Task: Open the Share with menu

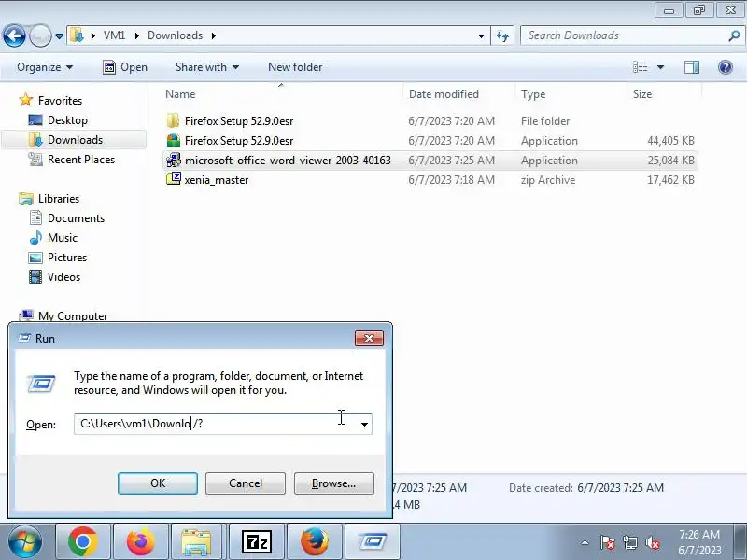Action: point(206,67)
